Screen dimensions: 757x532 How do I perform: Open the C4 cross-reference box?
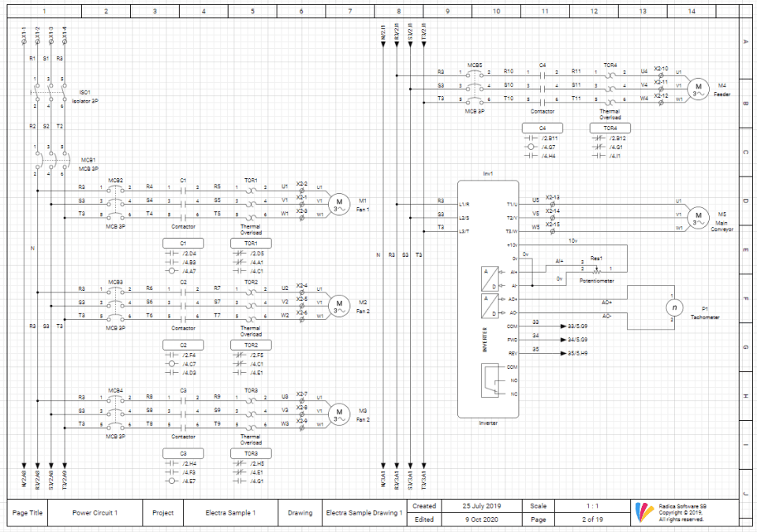coord(543,128)
